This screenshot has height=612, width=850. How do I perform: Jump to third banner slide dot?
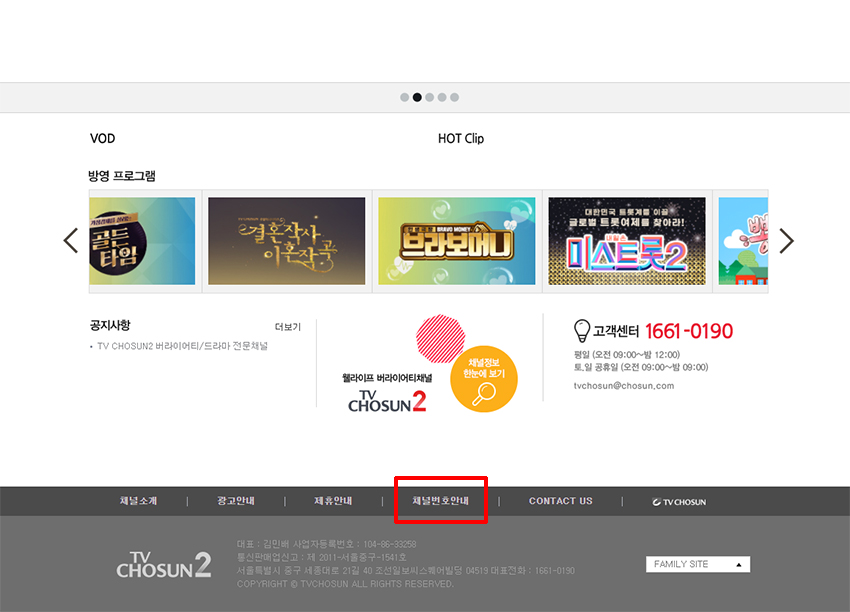click(429, 97)
